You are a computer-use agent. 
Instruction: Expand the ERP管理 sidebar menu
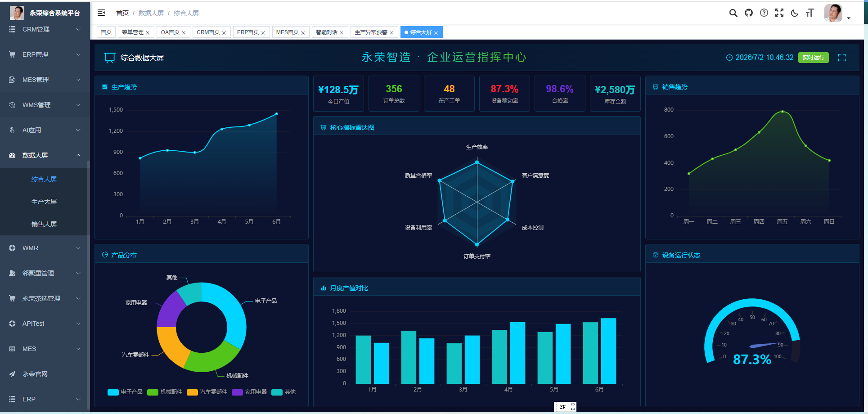45,54
